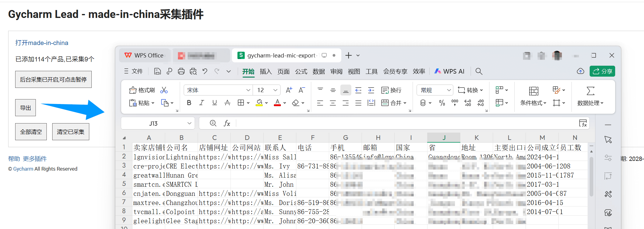644x229 pixels.
Task: Click the select-all triangle at the sheet corner
Action: click(x=124, y=138)
